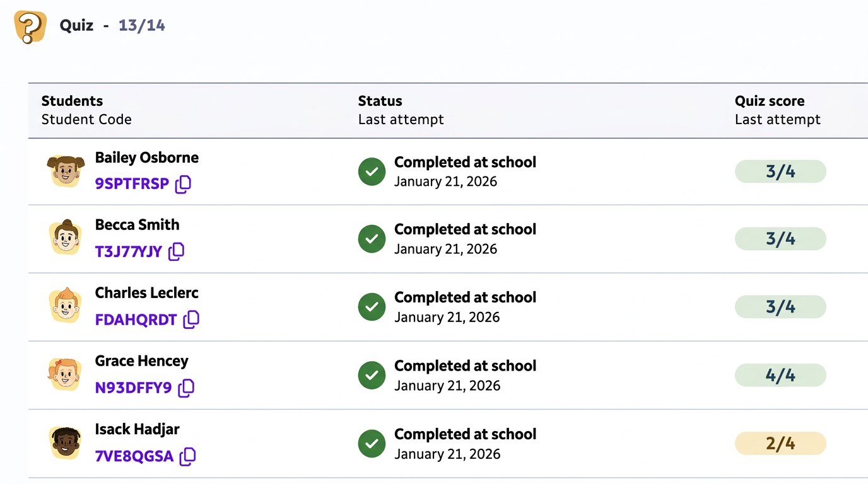Open Grace Hencey's 4/4 quiz score
868x484 pixels.
pyautogui.click(x=780, y=376)
